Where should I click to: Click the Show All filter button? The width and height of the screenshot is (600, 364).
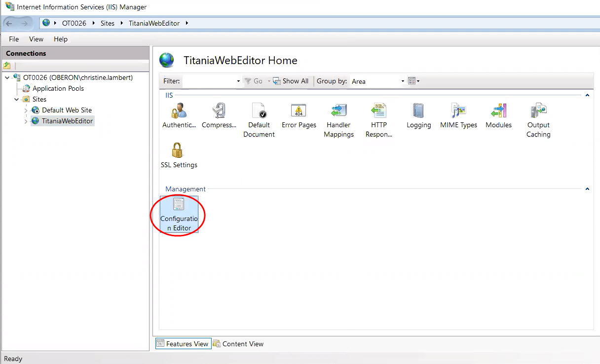click(291, 81)
